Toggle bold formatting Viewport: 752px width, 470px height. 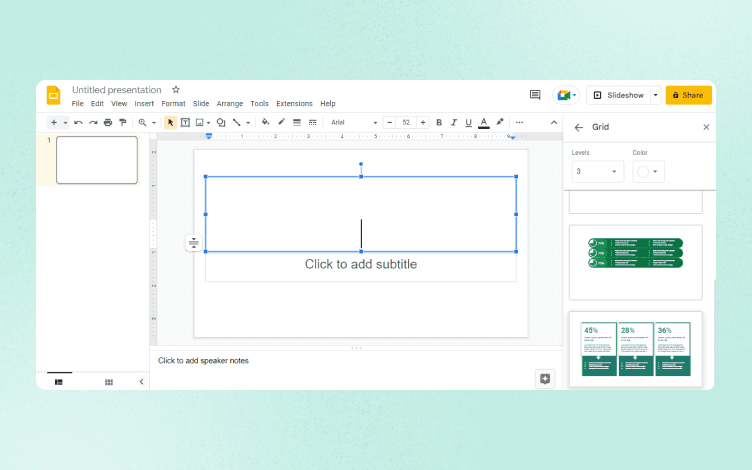[x=439, y=123]
